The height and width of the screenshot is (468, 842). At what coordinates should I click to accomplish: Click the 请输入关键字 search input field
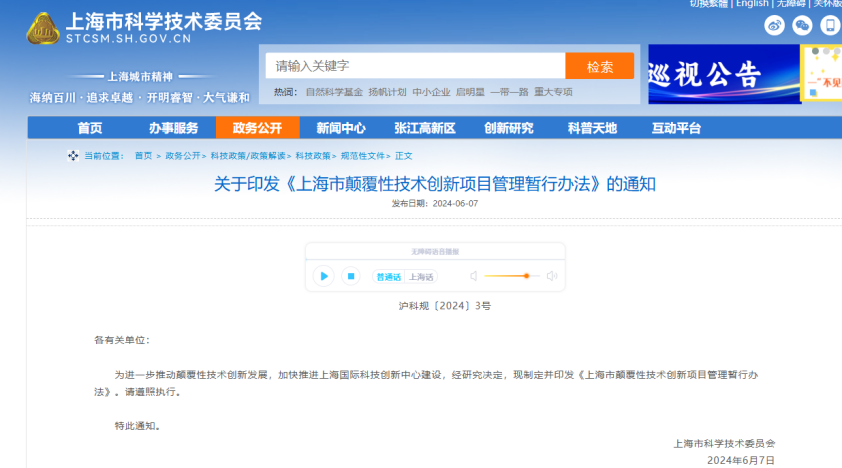click(415, 66)
